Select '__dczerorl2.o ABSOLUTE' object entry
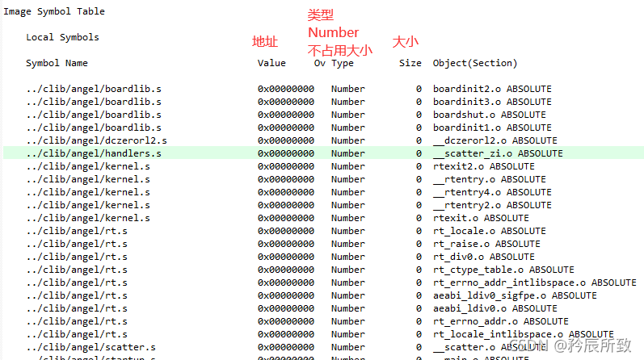This screenshot has width=644, height=360. (495, 140)
